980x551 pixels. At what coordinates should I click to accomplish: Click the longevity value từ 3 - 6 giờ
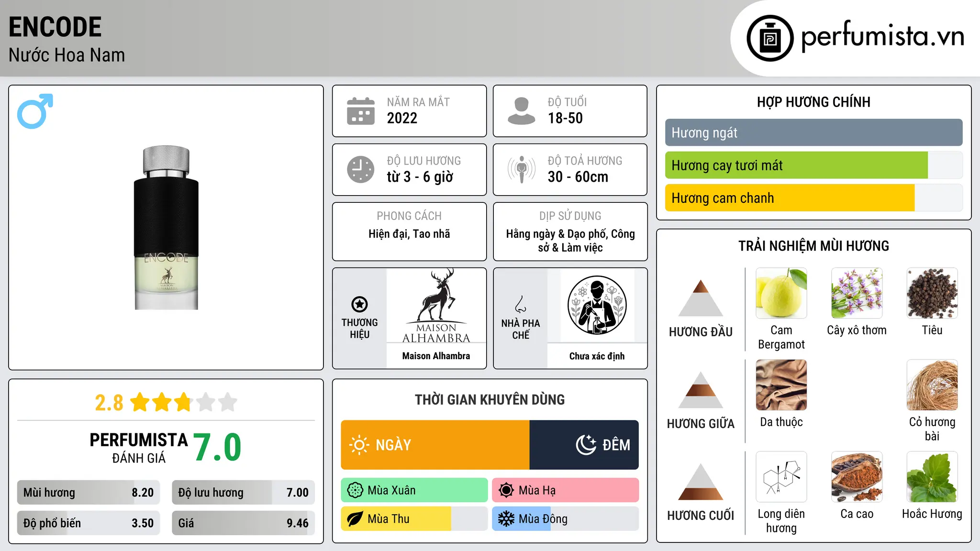coord(420,177)
